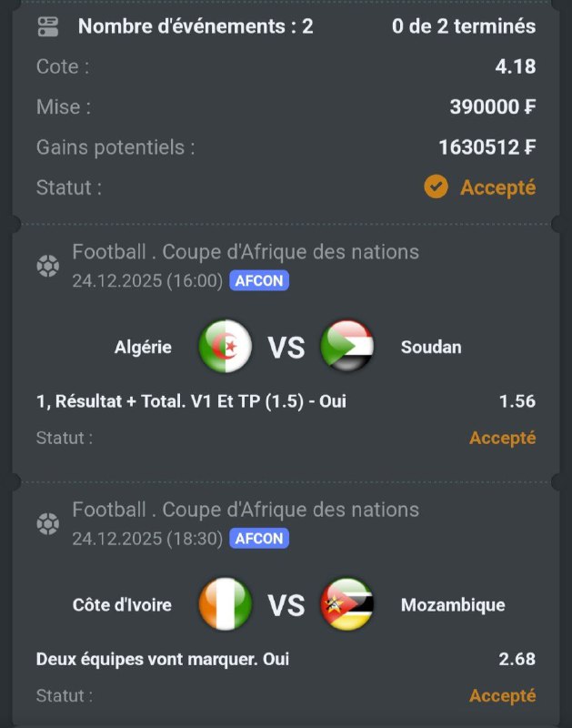Click the top Accepté status link
This screenshot has width=572, height=728.
(x=497, y=187)
